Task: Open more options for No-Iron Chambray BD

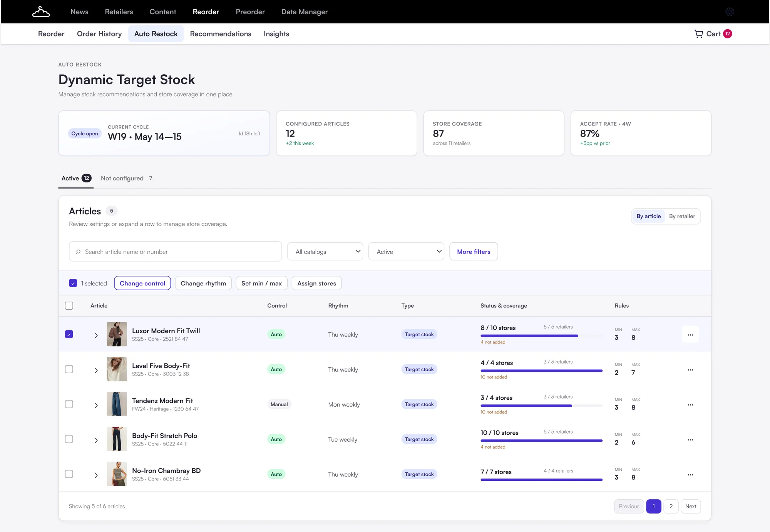Action: (690, 475)
